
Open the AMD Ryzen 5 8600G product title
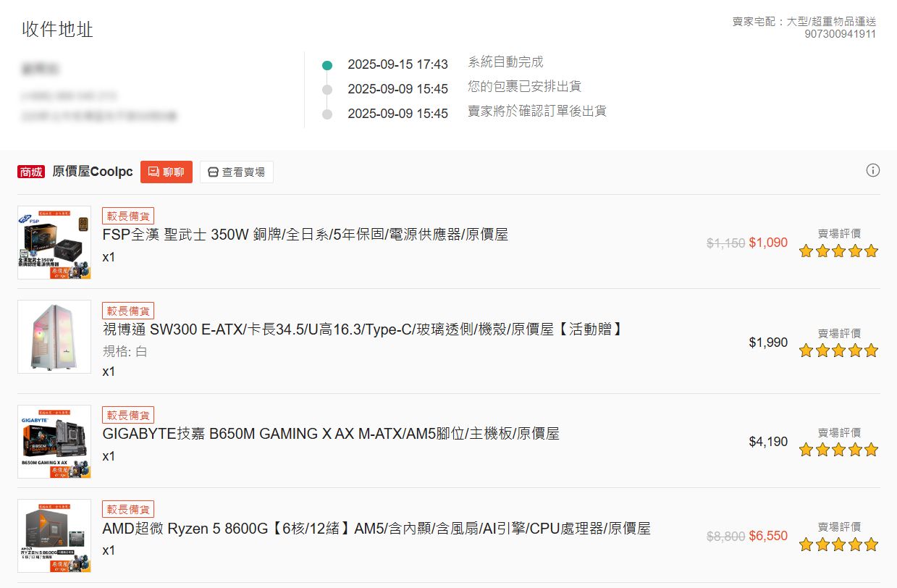[x=376, y=529]
